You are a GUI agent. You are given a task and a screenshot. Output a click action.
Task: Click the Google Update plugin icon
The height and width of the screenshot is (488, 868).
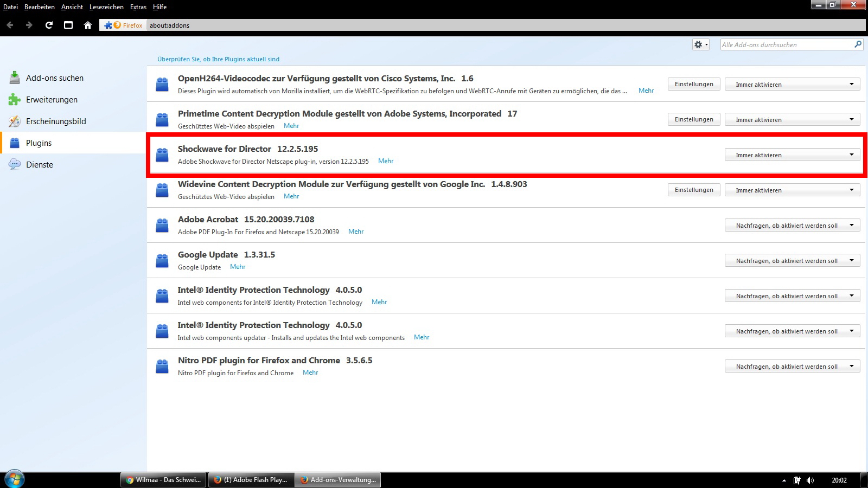(162, 260)
